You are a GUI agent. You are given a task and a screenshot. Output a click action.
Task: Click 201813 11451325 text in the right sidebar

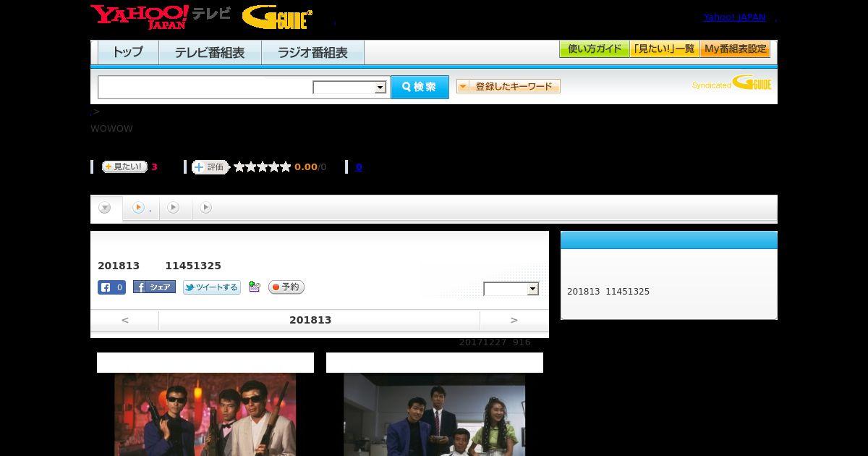pyautogui.click(x=608, y=292)
